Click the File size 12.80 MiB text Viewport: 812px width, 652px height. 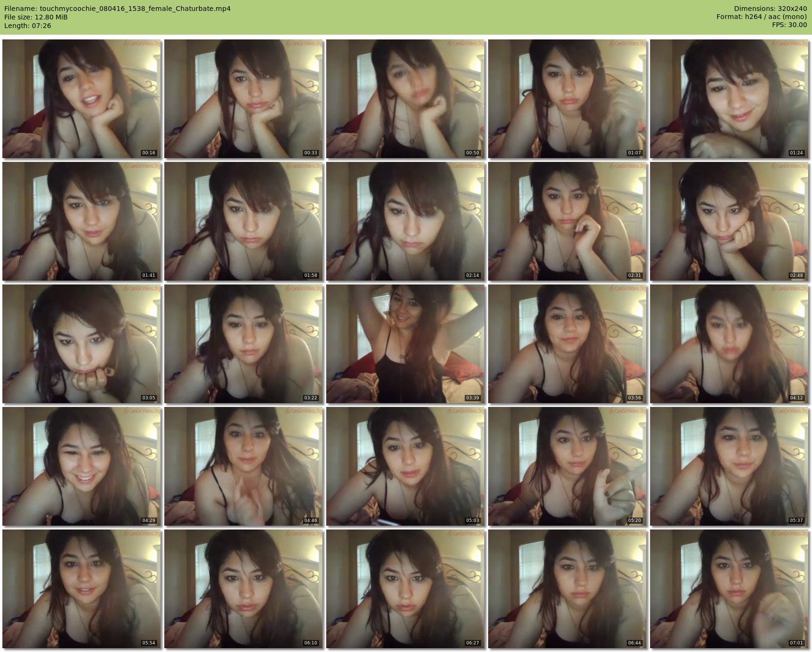[x=36, y=17]
